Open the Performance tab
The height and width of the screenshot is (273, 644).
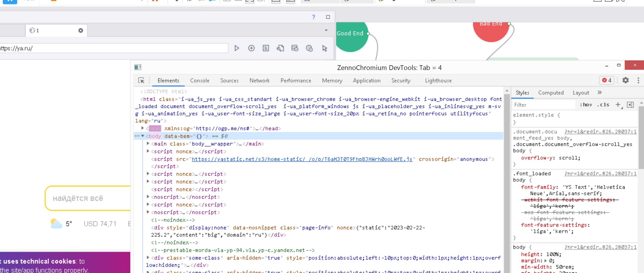[296, 81]
